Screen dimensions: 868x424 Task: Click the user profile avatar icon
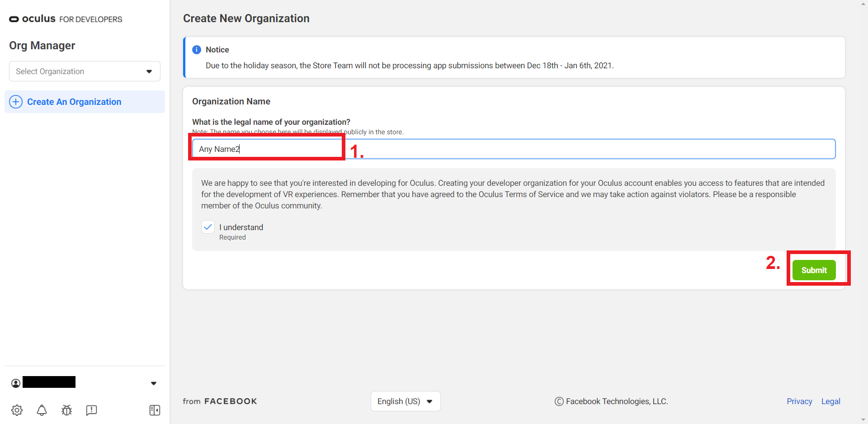pyautogui.click(x=16, y=383)
